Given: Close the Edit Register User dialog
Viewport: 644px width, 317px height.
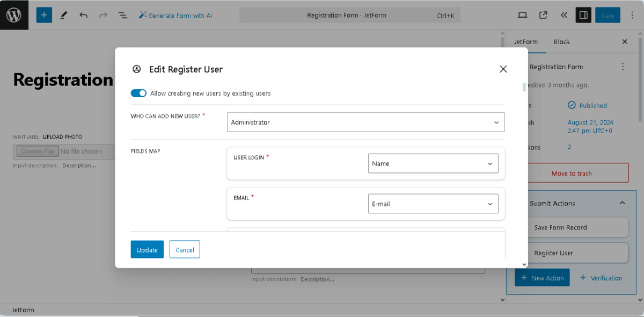Looking at the screenshot, I should (x=503, y=69).
